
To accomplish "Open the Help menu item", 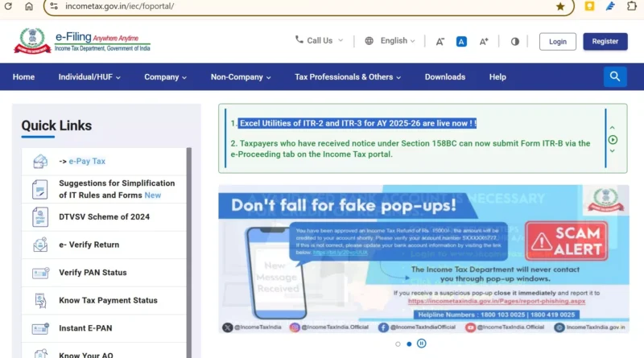I will (x=497, y=77).
